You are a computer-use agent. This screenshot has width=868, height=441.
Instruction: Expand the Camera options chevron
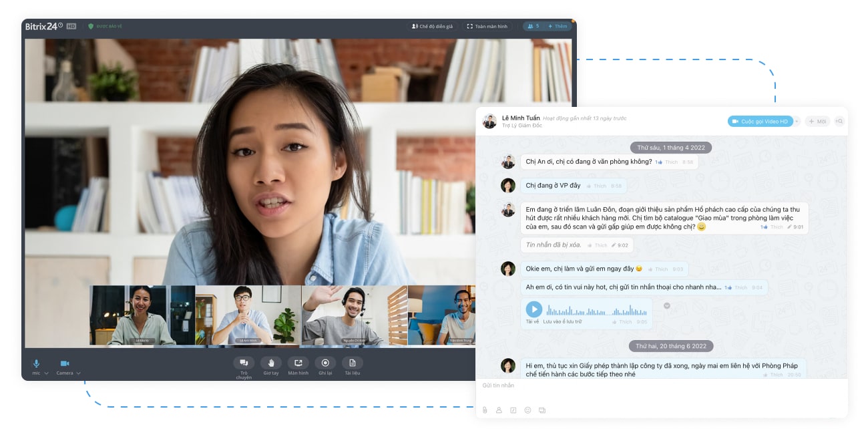78,374
